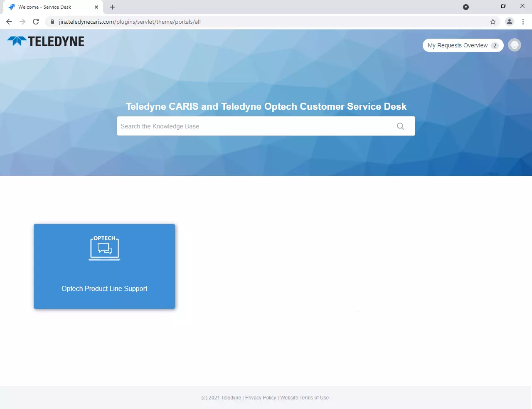Minimize the Chrome window
This screenshot has height=409, width=532.
point(484,6)
